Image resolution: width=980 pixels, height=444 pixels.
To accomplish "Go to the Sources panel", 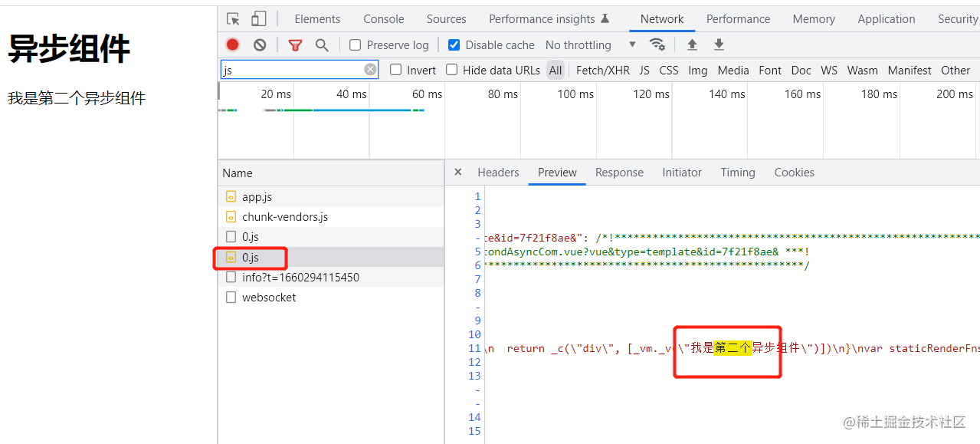I will click(x=447, y=19).
